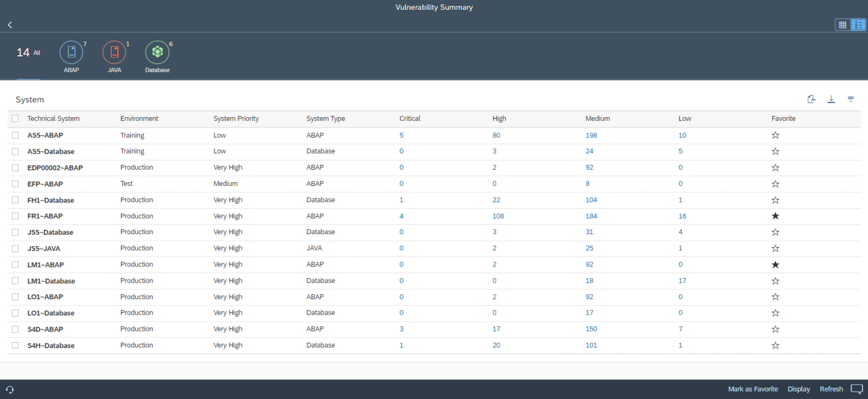Open the Display footer button
This screenshot has width=868, height=399.
point(799,389)
